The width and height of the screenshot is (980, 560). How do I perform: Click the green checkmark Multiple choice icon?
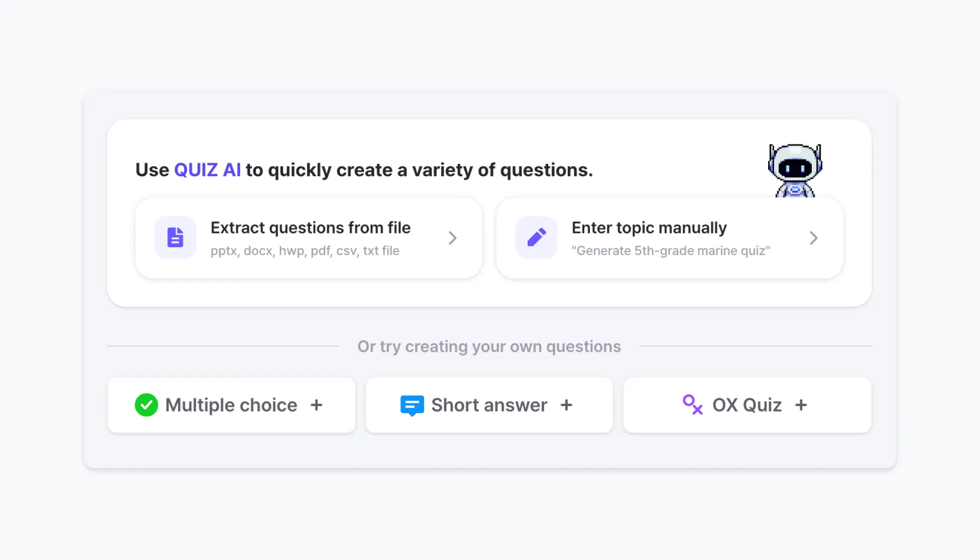pyautogui.click(x=147, y=405)
